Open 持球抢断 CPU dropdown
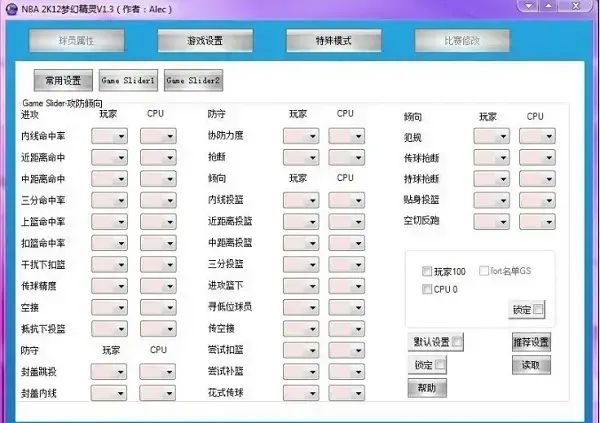This screenshot has width=600, height=423. (537, 179)
